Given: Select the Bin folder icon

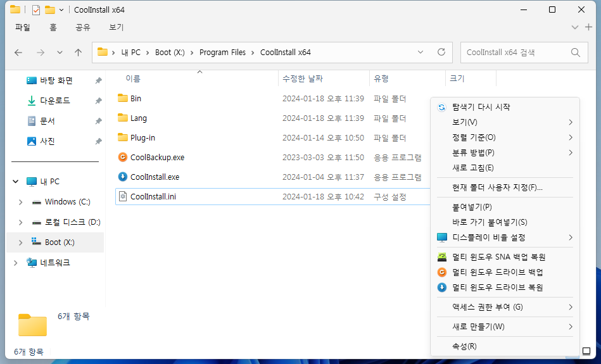Looking at the screenshot, I should [123, 98].
